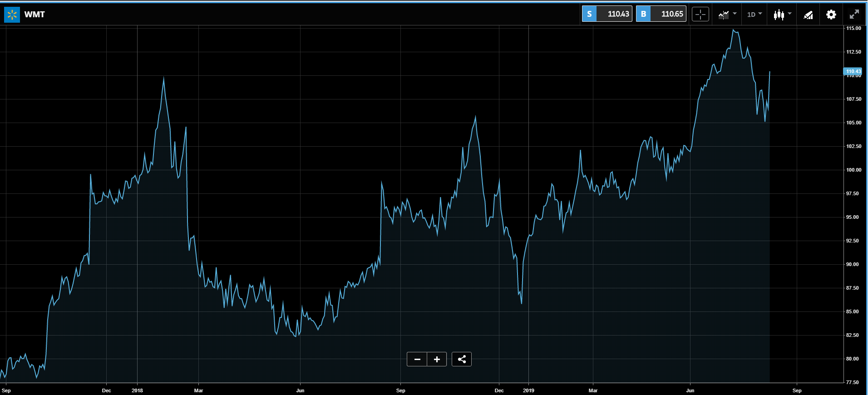The width and height of the screenshot is (868, 395).
Task: Open the 1D timeframe dropdown
Action: click(755, 15)
